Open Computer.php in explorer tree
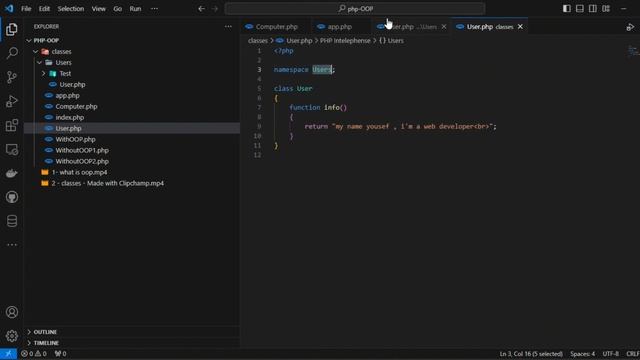The width and height of the screenshot is (640, 360). pos(76,107)
